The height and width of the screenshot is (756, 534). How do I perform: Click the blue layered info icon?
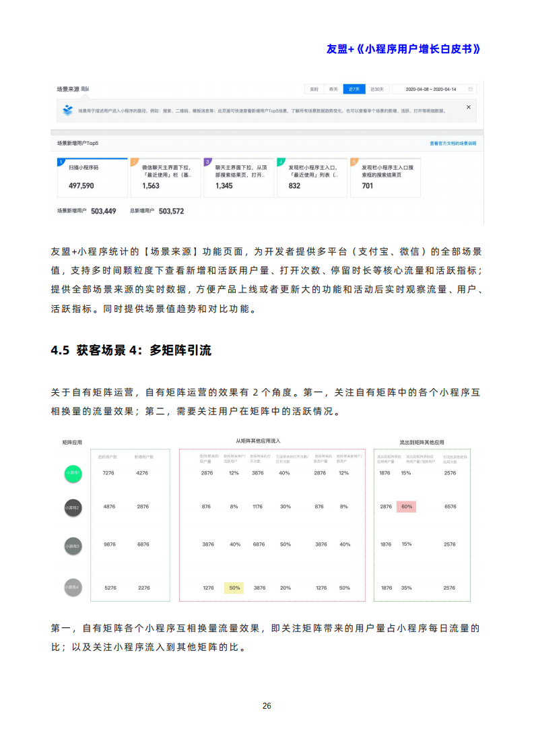point(67,110)
